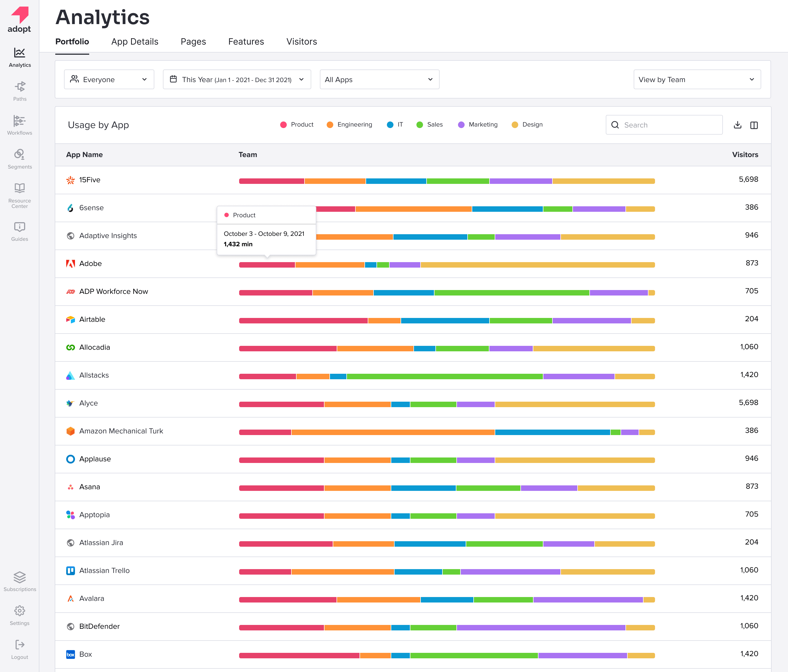The height and width of the screenshot is (672, 788).
Task: Toggle IT team in the legend
Action: [395, 124]
